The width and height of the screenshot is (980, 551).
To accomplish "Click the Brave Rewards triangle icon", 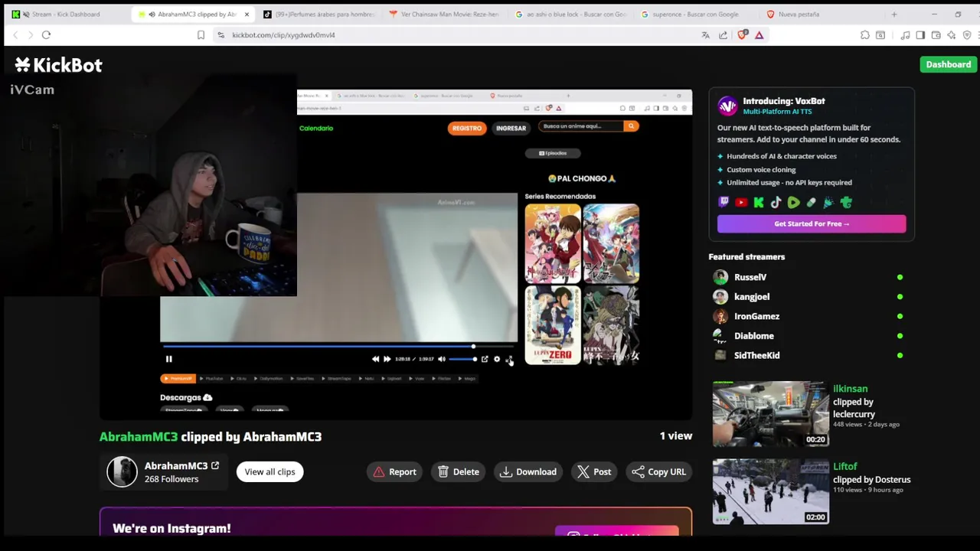I will tap(759, 34).
